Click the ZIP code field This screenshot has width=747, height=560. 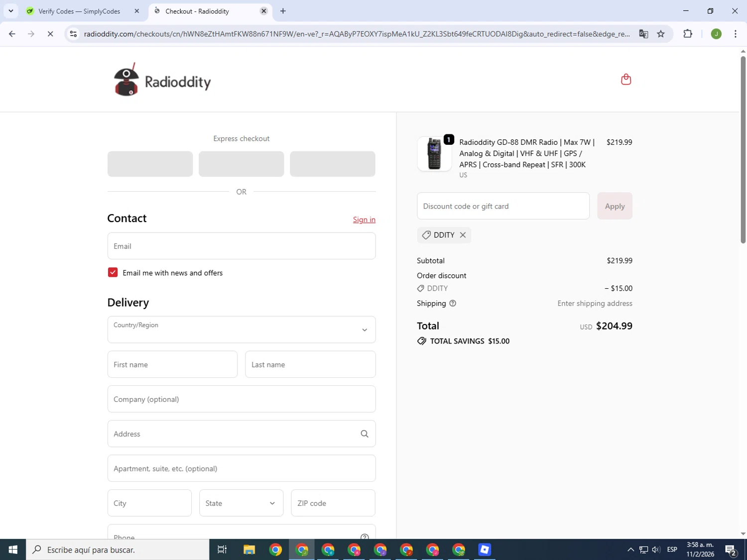point(333,503)
